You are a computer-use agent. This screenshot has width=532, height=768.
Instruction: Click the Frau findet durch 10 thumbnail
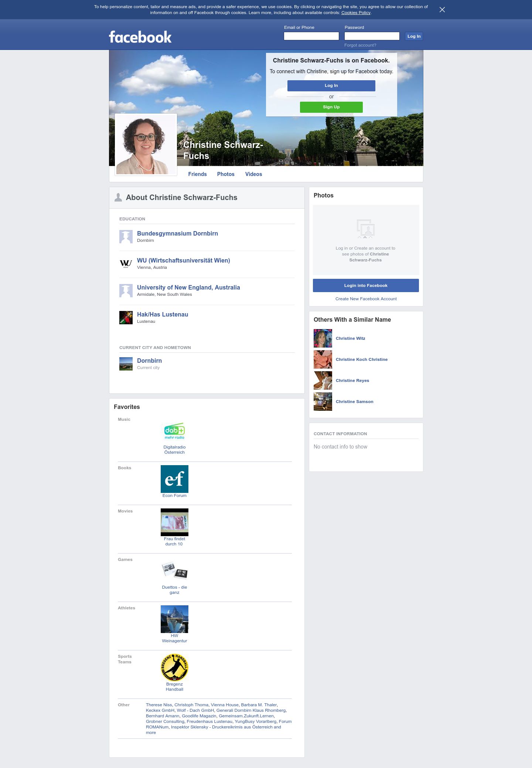pos(174,522)
